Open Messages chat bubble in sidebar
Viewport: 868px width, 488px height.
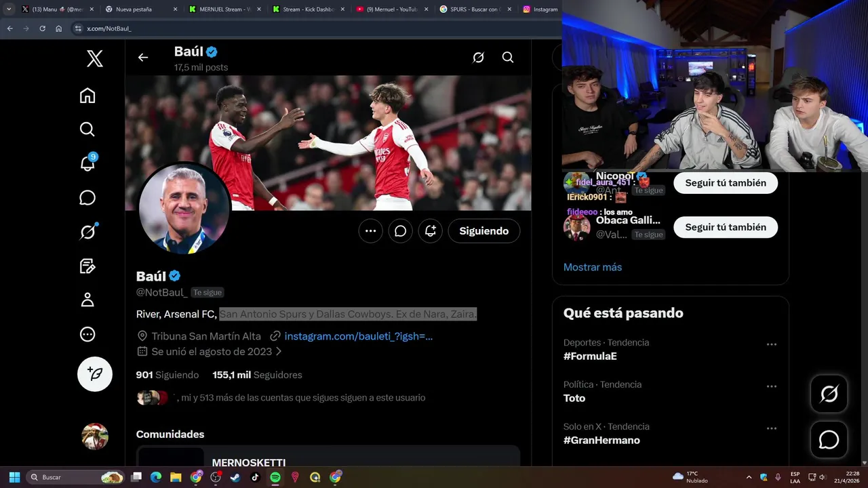(87, 198)
